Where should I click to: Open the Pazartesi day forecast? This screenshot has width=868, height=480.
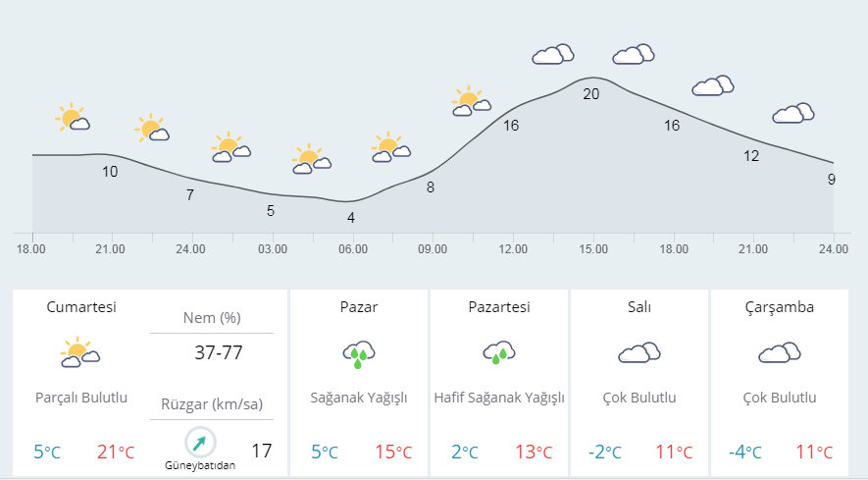499,383
